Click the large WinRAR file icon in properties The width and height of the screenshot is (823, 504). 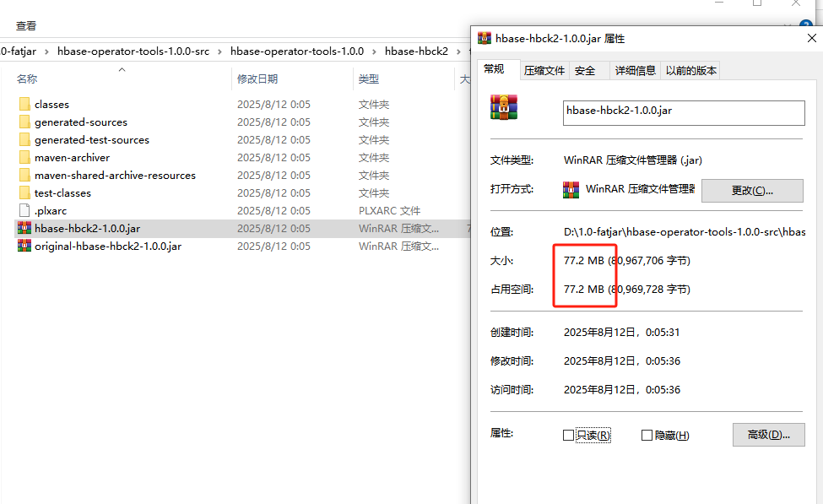[504, 107]
